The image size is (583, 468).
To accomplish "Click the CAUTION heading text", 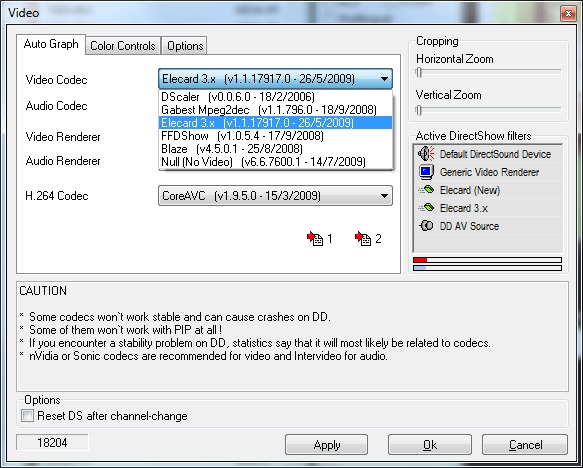I will [x=43, y=291].
